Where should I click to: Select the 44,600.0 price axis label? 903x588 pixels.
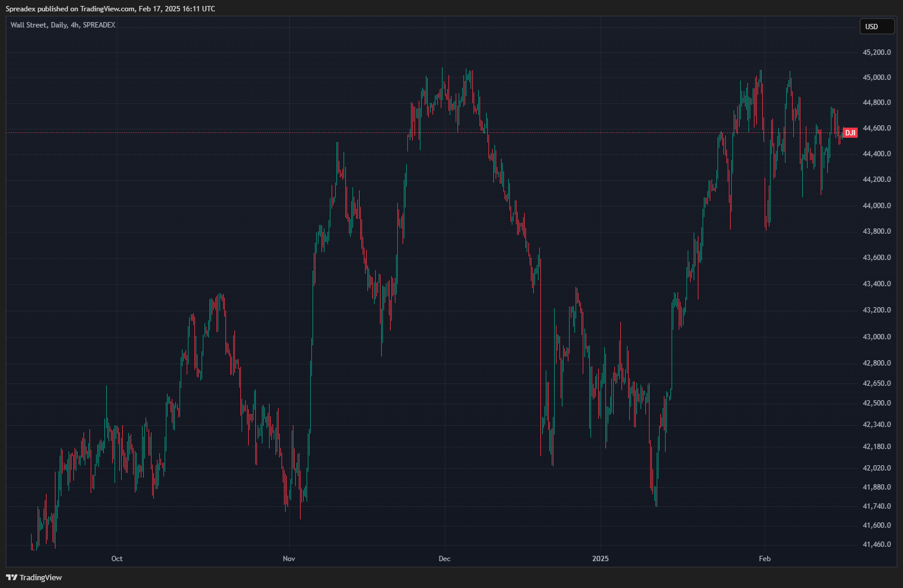(877, 128)
